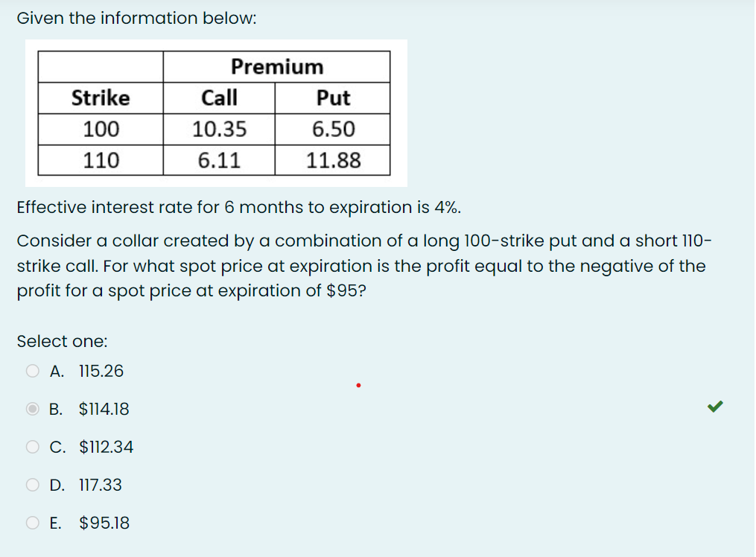This screenshot has height=557, width=756.
Task: Click the Premium table header
Action: tap(276, 67)
